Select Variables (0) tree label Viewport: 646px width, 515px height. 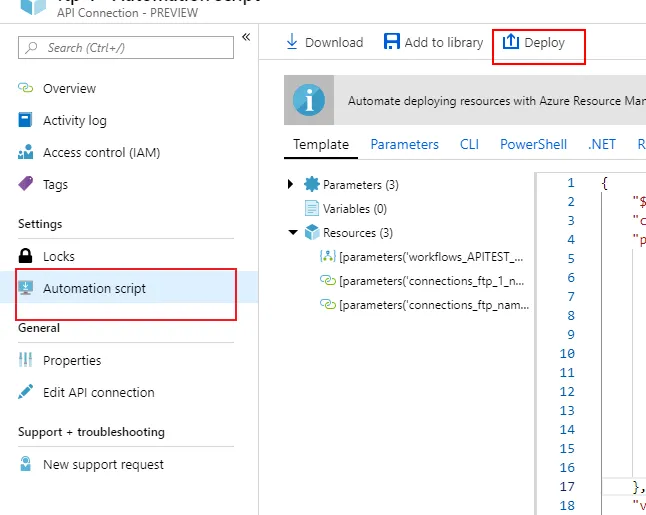[355, 209]
